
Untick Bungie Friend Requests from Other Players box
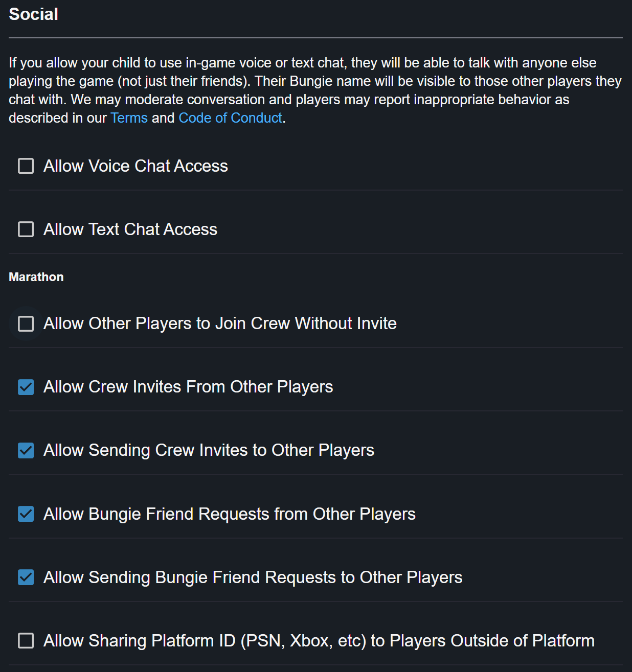(x=26, y=514)
